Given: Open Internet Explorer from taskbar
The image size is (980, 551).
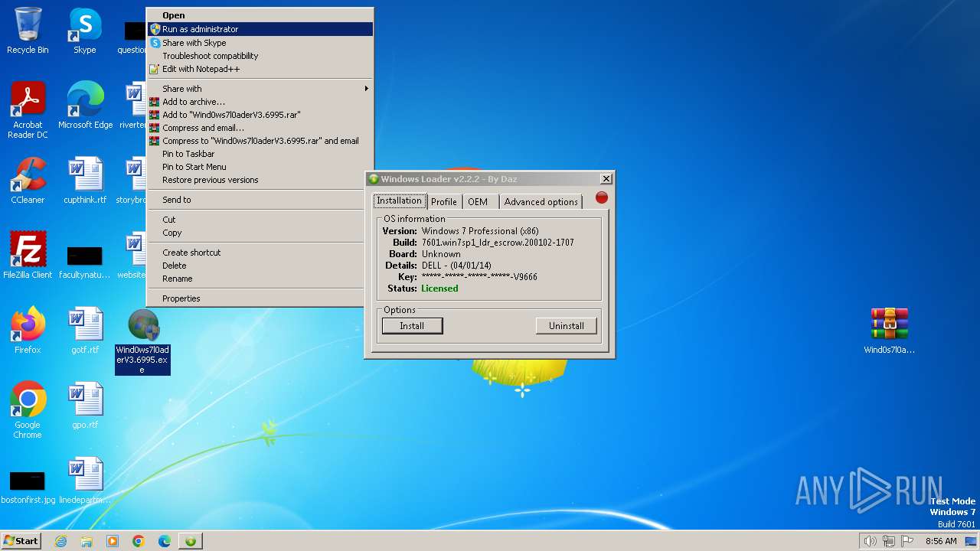Looking at the screenshot, I should [60, 541].
